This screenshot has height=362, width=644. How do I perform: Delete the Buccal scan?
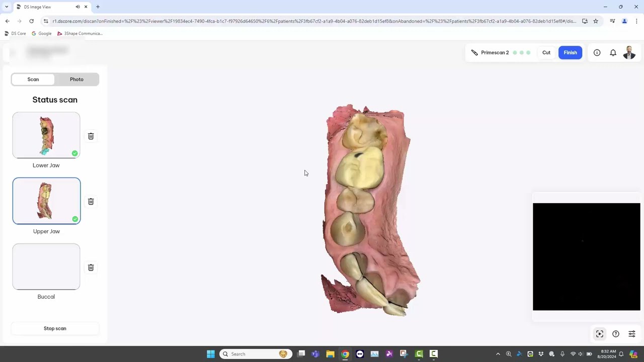[91, 267]
